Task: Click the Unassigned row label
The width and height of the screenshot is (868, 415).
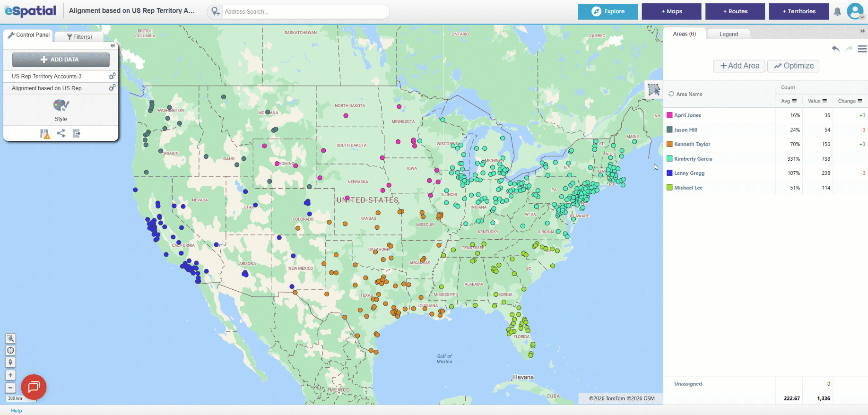Action: 688,384
